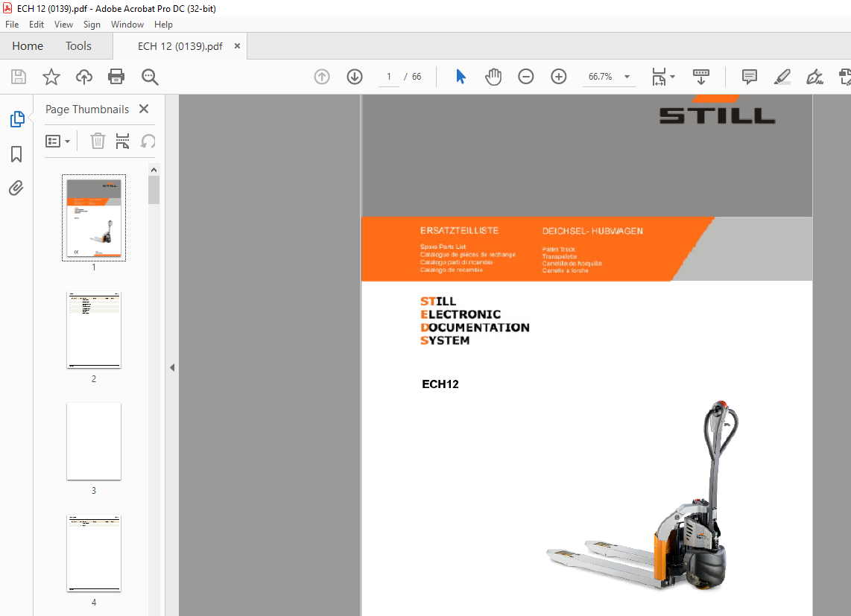
Task: Click the DEICHSEL- HUBWAGEN heading
Action: pos(592,231)
